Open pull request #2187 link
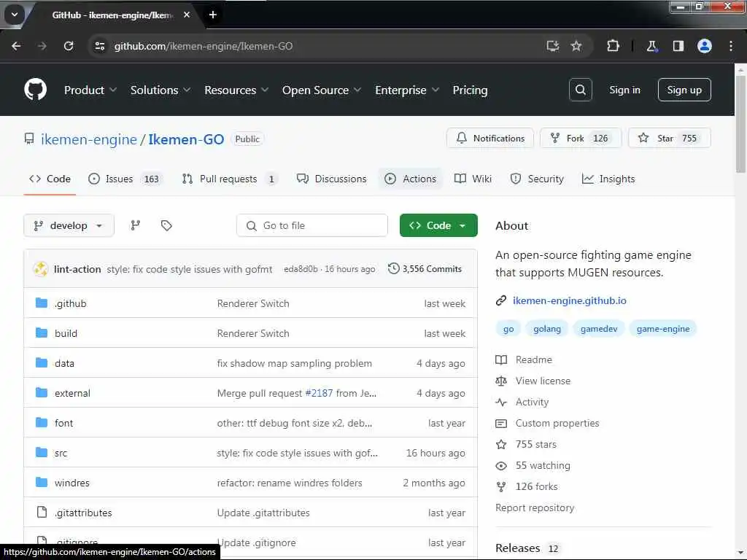The height and width of the screenshot is (560, 747). (x=319, y=393)
